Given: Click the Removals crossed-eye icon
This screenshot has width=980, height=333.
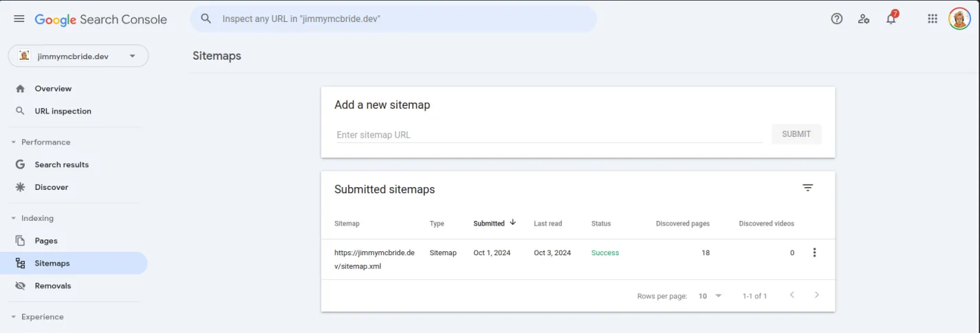Looking at the screenshot, I should (20, 286).
